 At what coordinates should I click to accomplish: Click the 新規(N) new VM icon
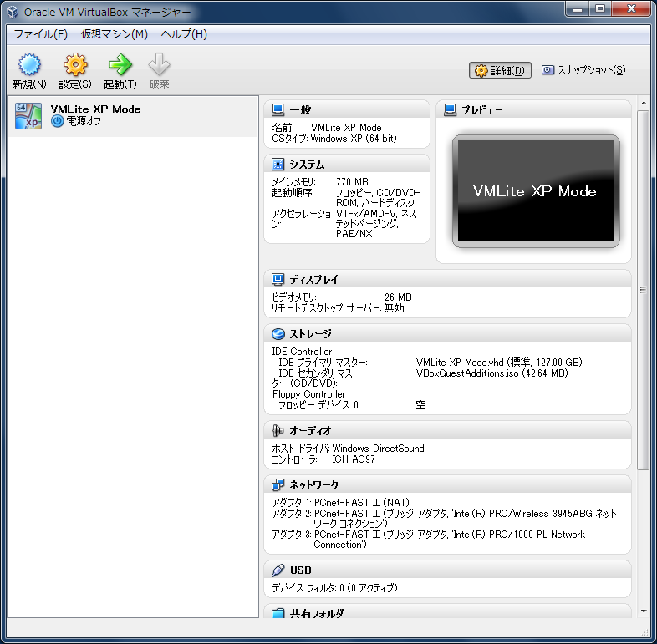(29, 65)
